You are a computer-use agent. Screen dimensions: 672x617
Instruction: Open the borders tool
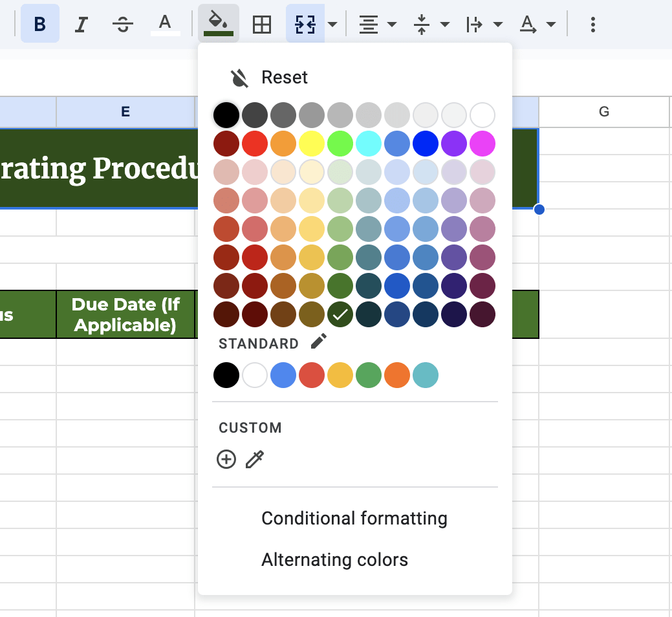pyautogui.click(x=261, y=25)
